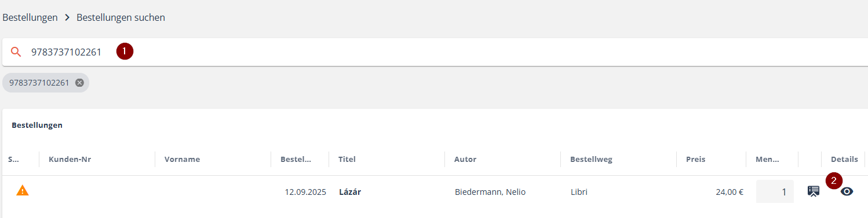Click the receipt icon next to quantity
This screenshot has height=218, width=868.
pos(814,191)
